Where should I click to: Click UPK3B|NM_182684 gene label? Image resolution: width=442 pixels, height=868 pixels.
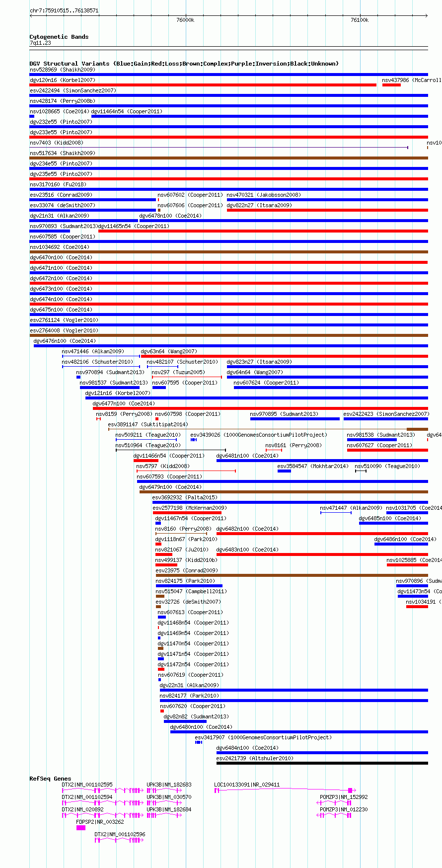[x=169, y=809]
